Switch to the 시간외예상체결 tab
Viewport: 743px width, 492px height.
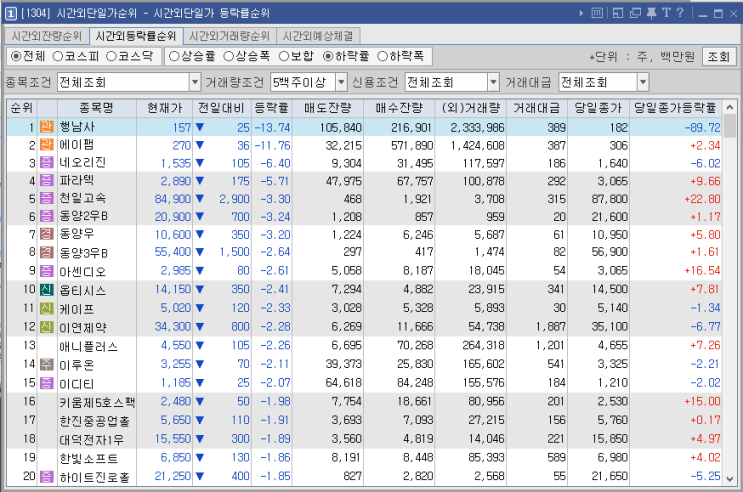[x=318, y=36]
